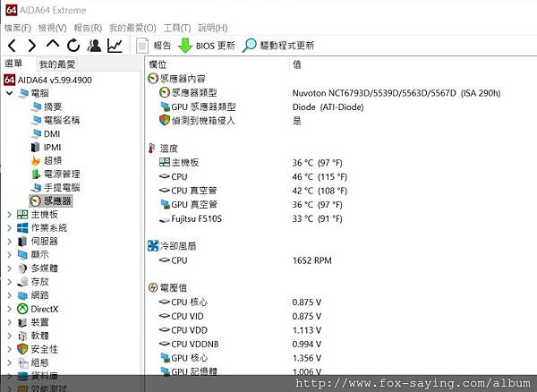The image size is (537, 392).
Task: Select the CPU VID voltage row
Action: coord(240,316)
